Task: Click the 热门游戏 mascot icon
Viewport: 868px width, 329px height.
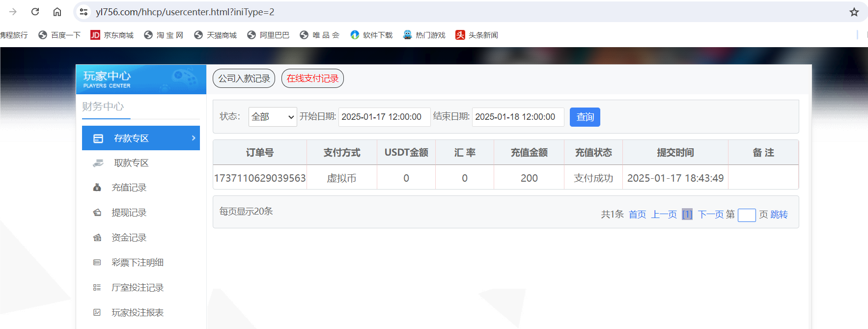Action: [407, 35]
